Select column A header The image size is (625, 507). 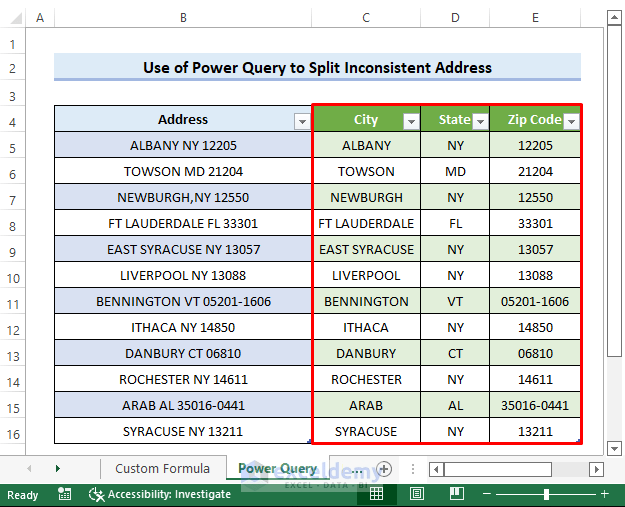(40, 18)
